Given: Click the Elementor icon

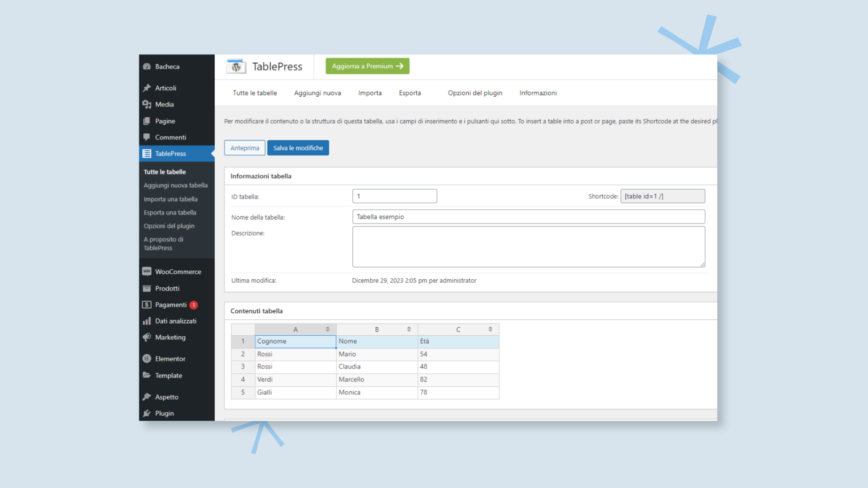Looking at the screenshot, I should (147, 359).
